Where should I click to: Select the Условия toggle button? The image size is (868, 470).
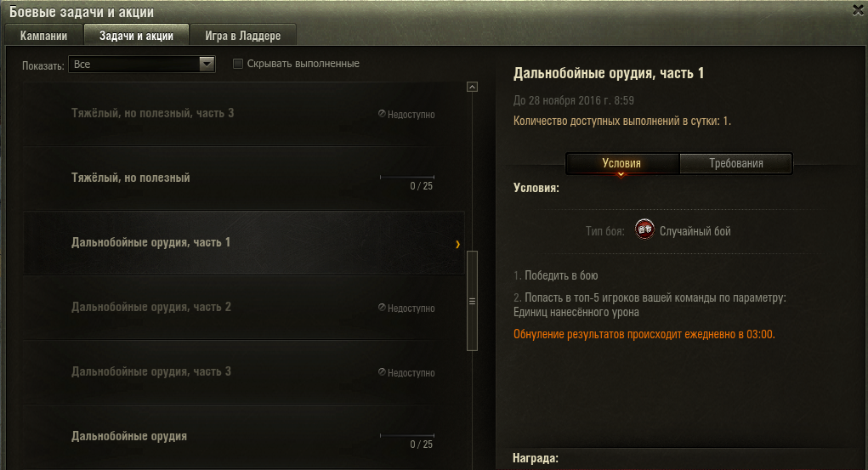pos(621,163)
